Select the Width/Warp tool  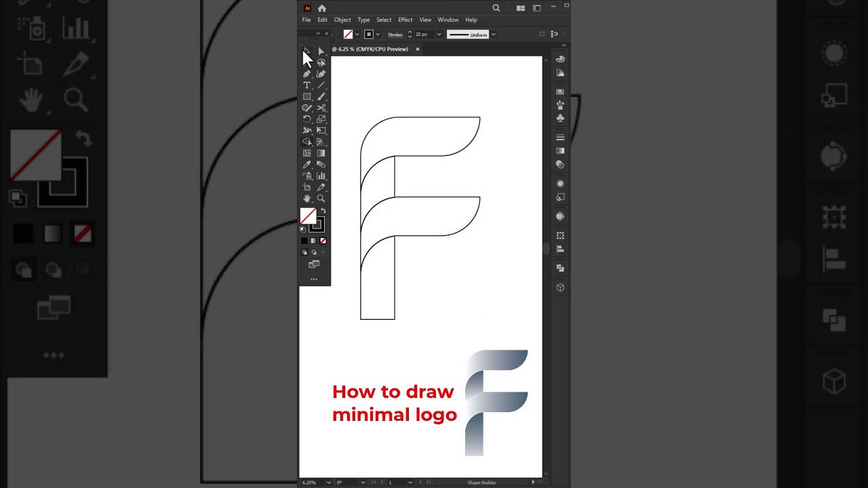point(307,130)
